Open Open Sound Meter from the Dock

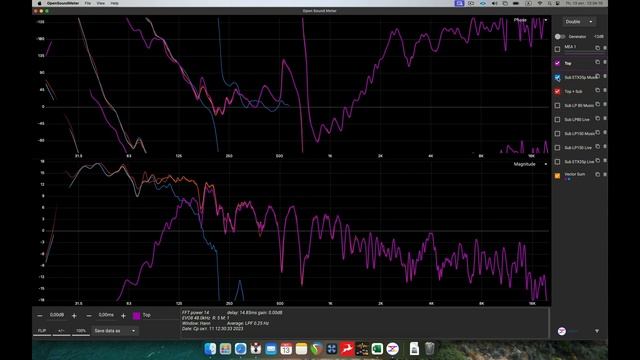click(x=392, y=349)
